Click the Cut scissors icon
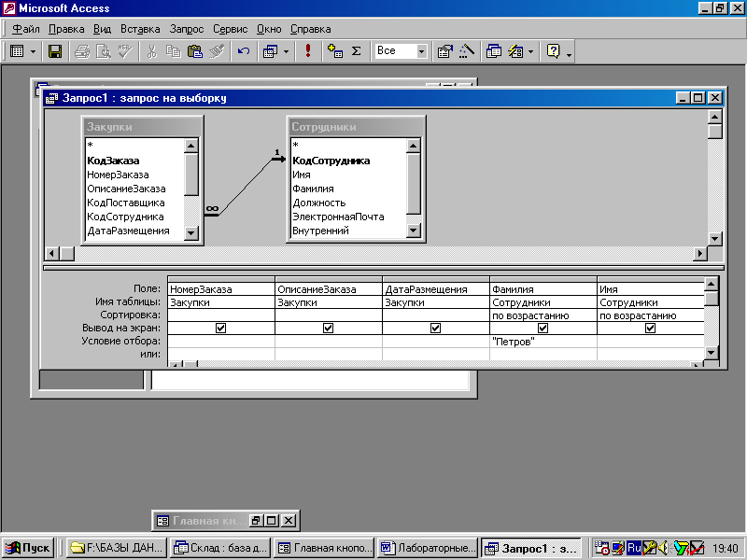Viewport: 747px width, 560px height. (152, 51)
